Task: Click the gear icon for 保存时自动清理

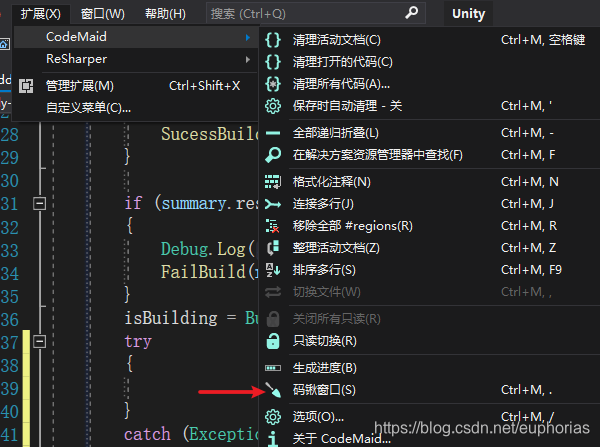Action: [273, 106]
